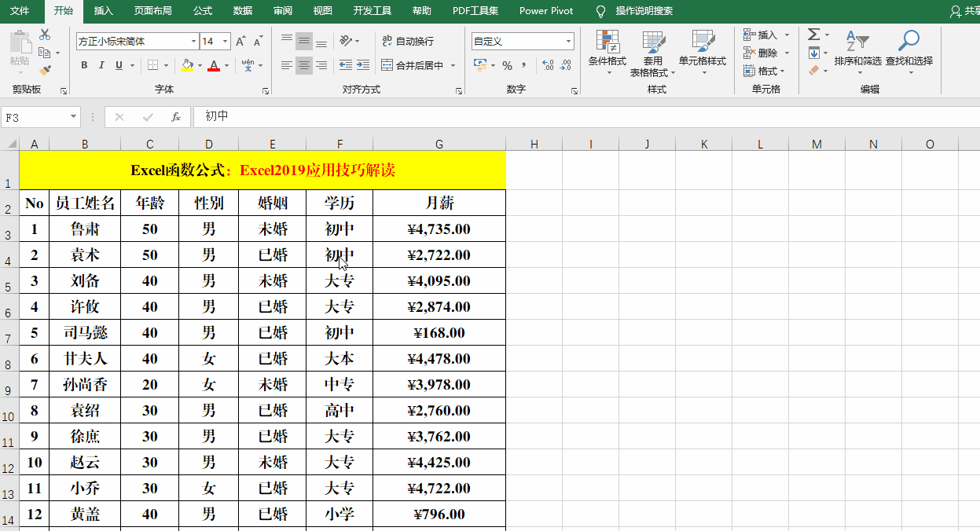Decrease font size with smaller A

click(x=258, y=41)
